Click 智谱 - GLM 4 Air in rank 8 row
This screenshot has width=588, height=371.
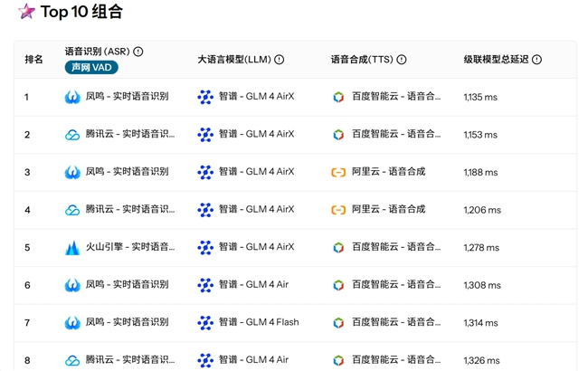coord(253,360)
